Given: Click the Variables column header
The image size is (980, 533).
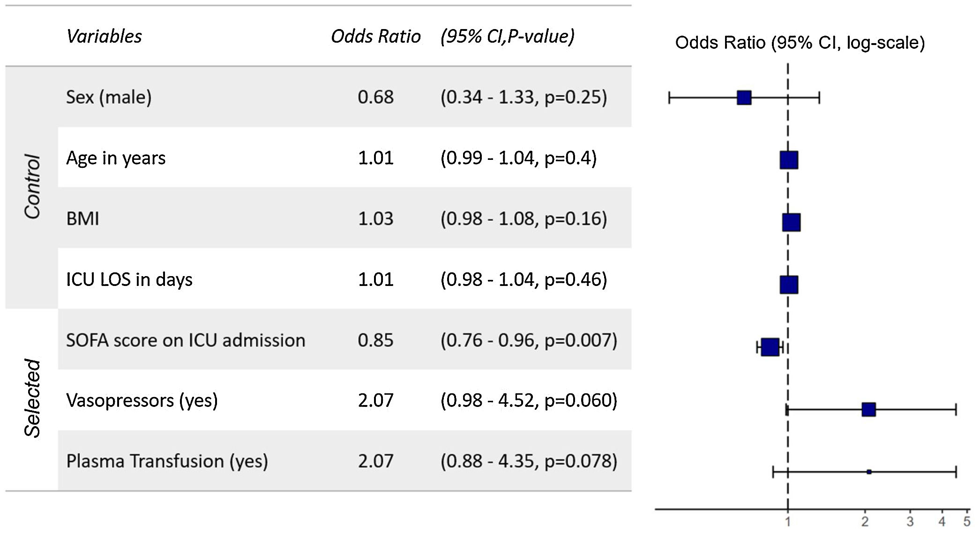Looking at the screenshot, I should tap(104, 37).
